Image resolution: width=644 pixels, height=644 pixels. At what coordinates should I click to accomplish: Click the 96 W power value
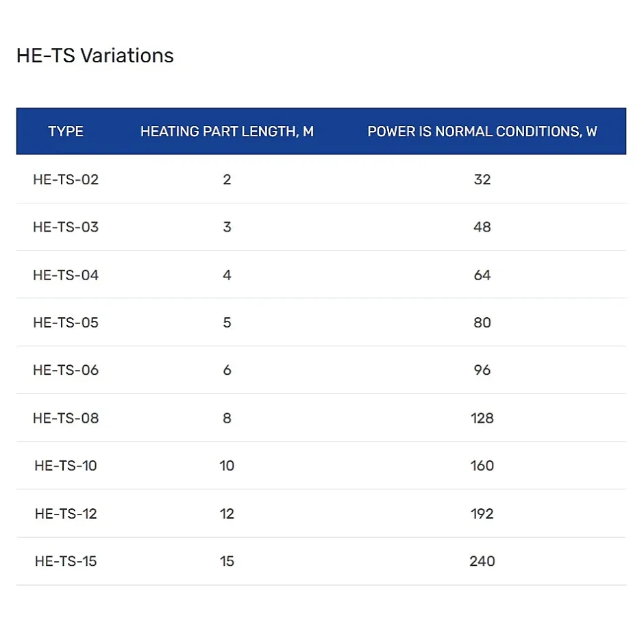pyautogui.click(x=482, y=370)
